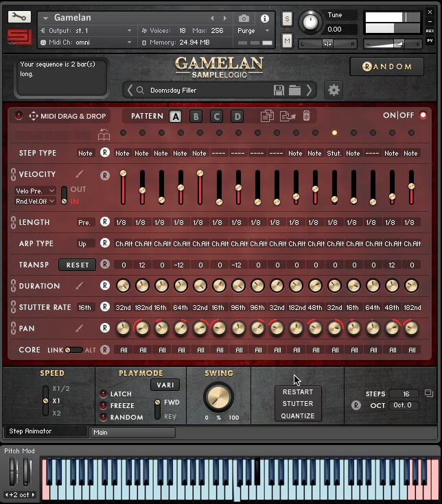Open the Step Animator tab

[x=46, y=431]
